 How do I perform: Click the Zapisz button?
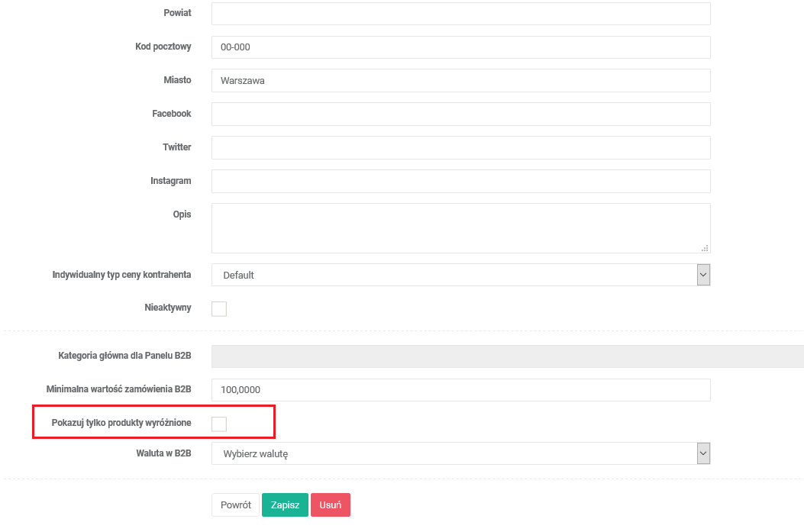point(285,505)
